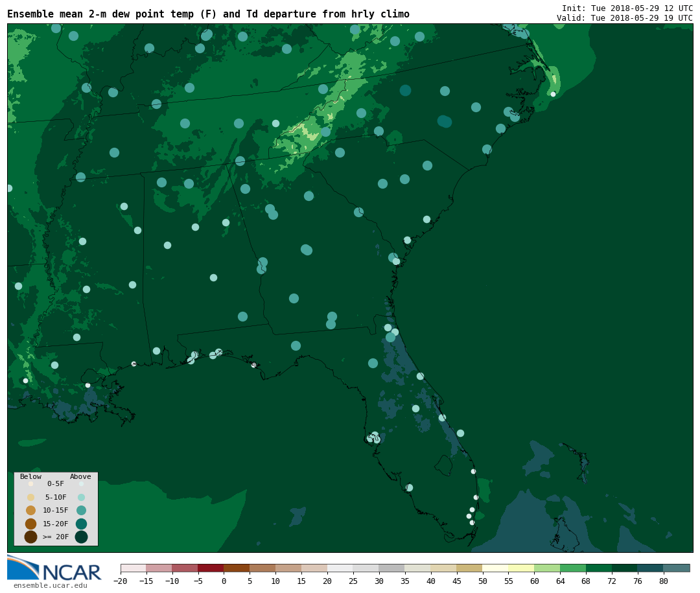Select the 0-5F legend label
This screenshot has width=700, height=593.
tap(56, 483)
